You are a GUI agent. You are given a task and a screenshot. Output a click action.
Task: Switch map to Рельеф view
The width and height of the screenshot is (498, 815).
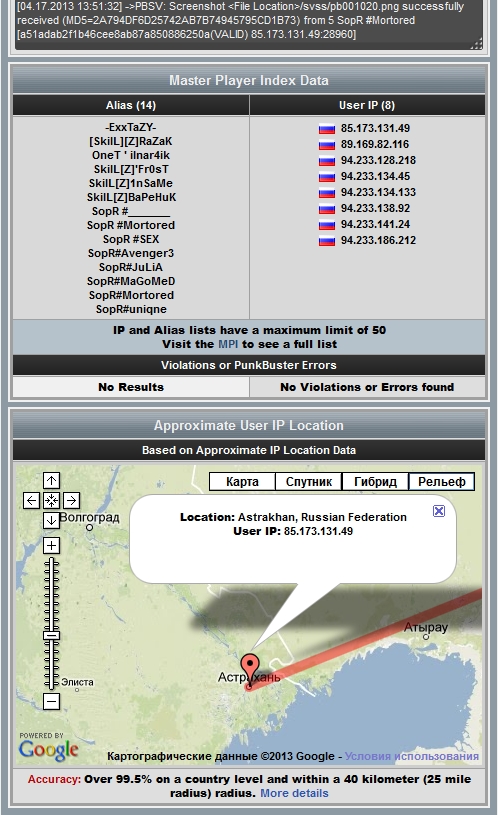[442, 482]
